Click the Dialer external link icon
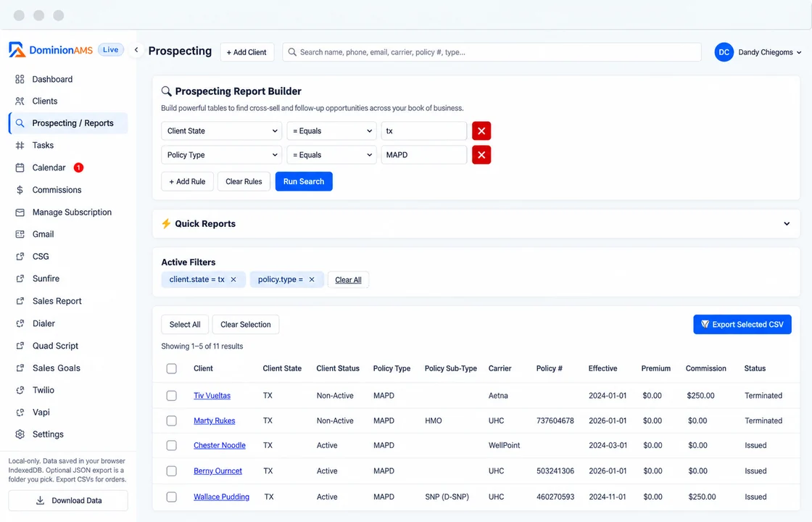Screen dimensions: 812x522 [x=20, y=323]
